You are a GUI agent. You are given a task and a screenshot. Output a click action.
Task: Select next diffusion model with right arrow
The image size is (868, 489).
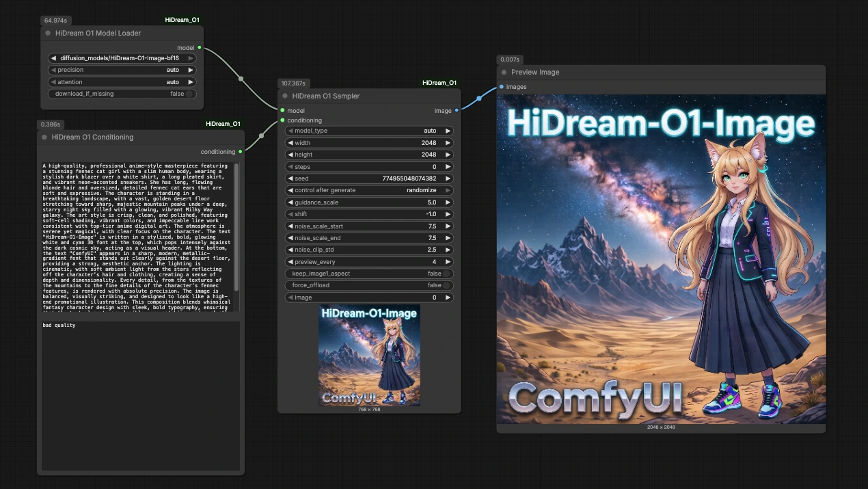tap(191, 58)
